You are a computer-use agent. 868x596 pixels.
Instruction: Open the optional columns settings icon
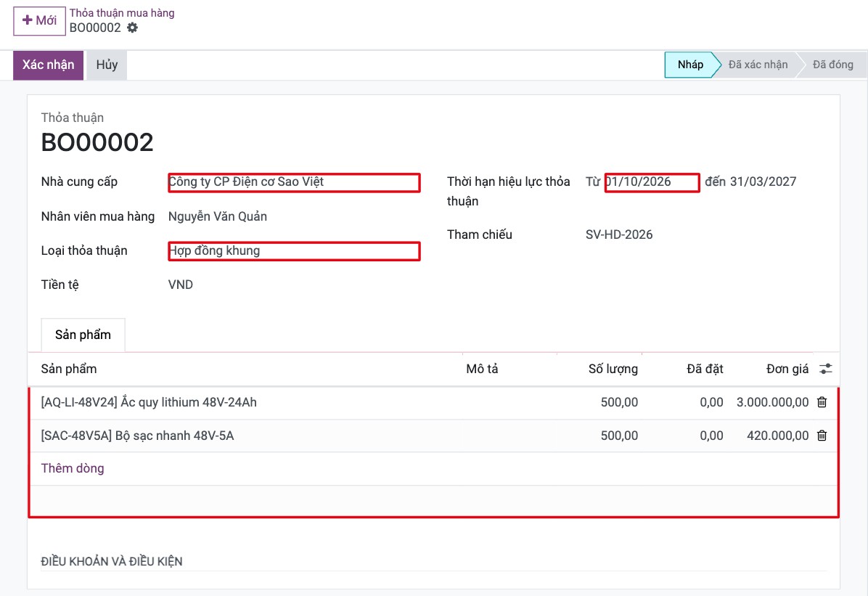click(x=825, y=369)
